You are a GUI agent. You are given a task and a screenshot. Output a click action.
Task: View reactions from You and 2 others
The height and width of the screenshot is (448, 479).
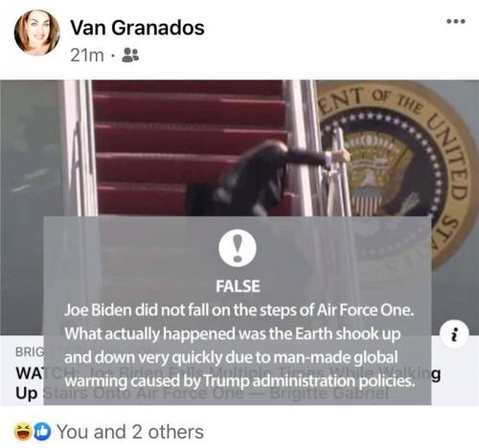(x=130, y=432)
